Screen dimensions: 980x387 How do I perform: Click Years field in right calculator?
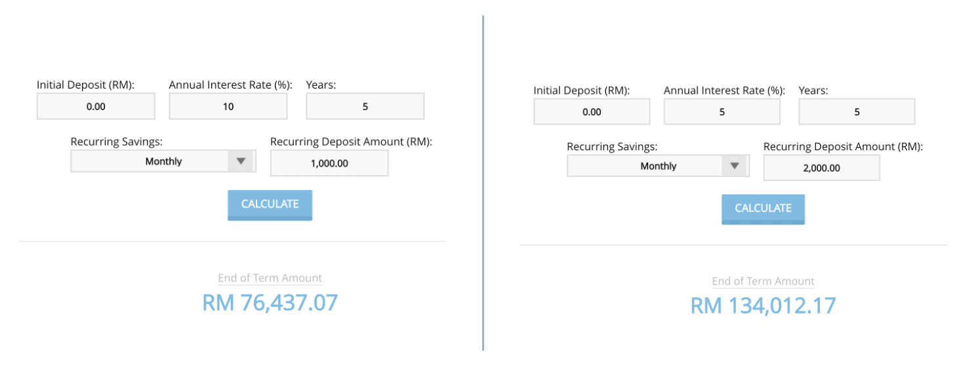[x=857, y=112]
